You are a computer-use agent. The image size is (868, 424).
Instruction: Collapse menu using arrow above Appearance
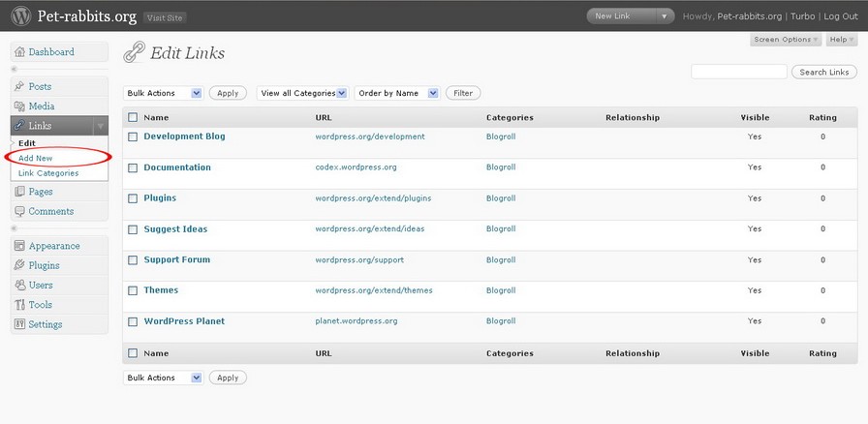14,228
